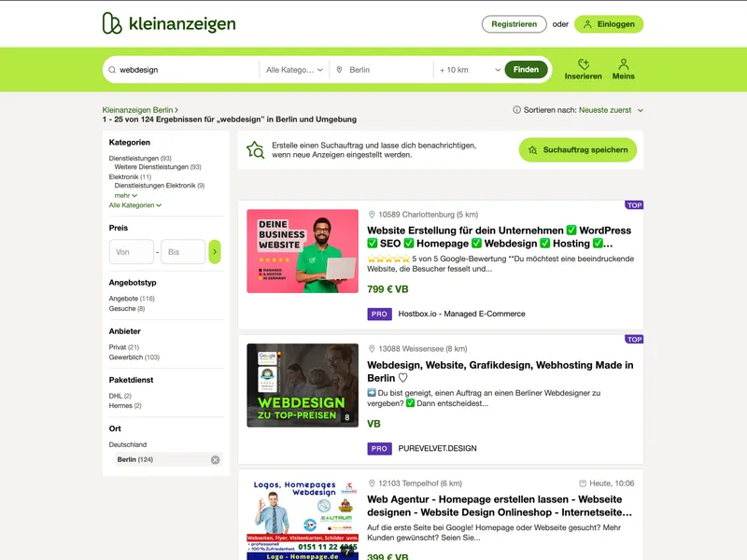Open the + 10 km radius dropdown
The height and width of the screenshot is (560, 747).
(470, 69)
